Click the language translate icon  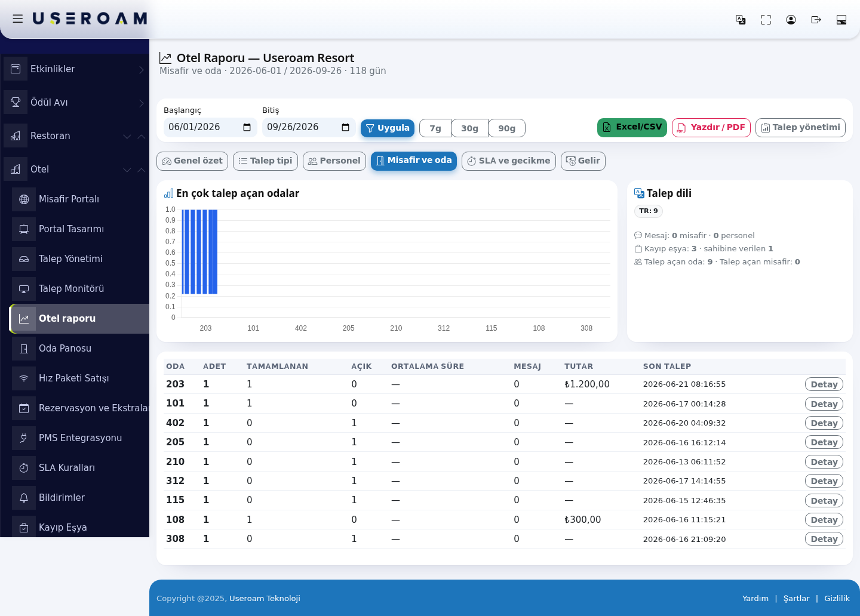741,20
